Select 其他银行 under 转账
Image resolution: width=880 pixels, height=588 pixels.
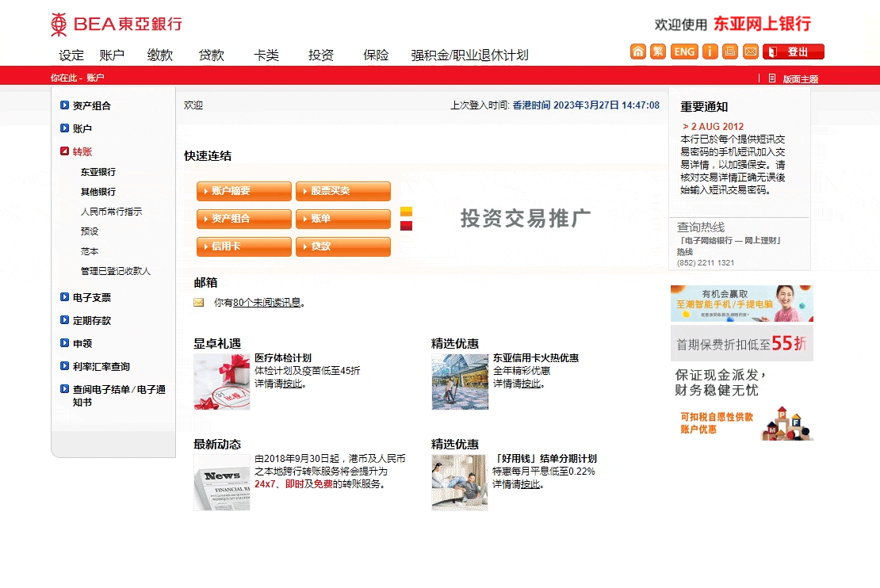click(98, 191)
